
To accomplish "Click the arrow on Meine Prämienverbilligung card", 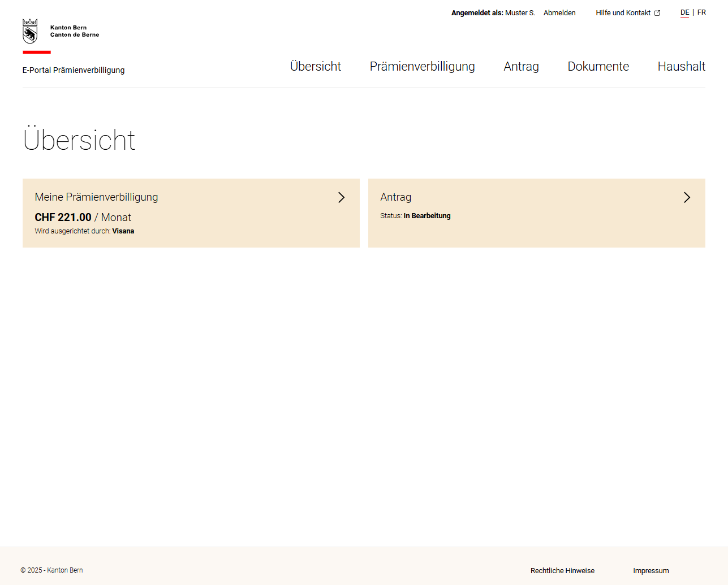I will 341,197.
